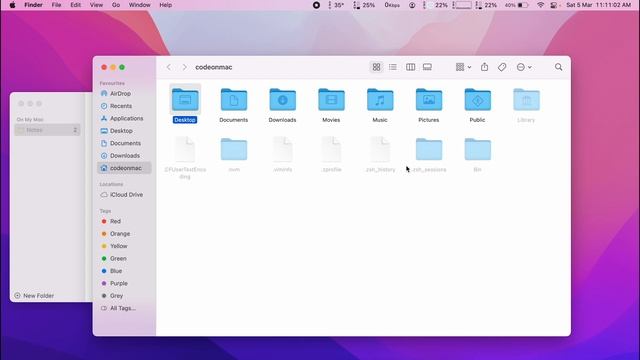Open the Downloads folder in the file grid
Image resolution: width=640 pixels, height=360 pixels.
coord(282,100)
